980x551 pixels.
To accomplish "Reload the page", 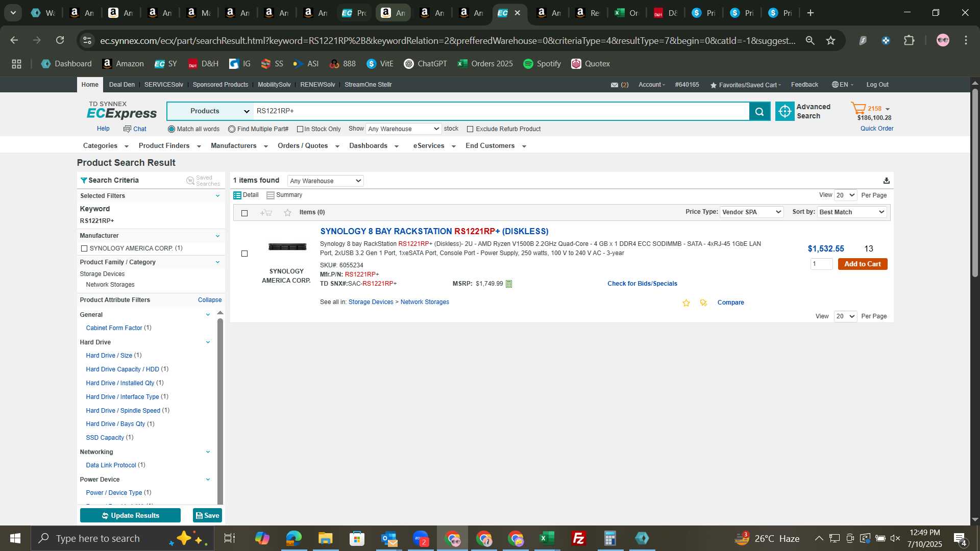I will (x=60, y=40).
